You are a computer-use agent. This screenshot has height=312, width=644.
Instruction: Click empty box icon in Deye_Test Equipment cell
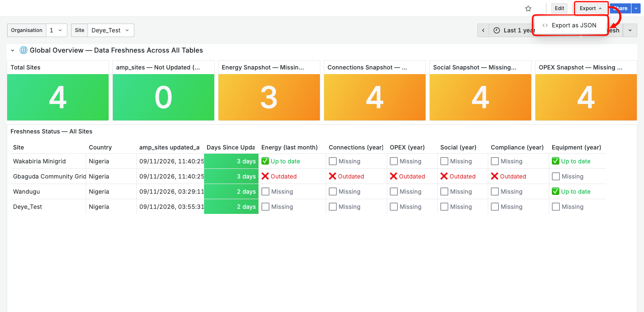point(556,206)
